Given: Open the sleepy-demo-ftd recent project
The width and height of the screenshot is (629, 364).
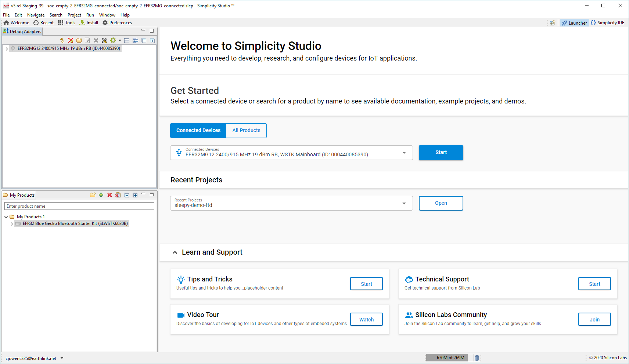Looking at the screenshot, I should pyautogui.click(x=441, y=203).
